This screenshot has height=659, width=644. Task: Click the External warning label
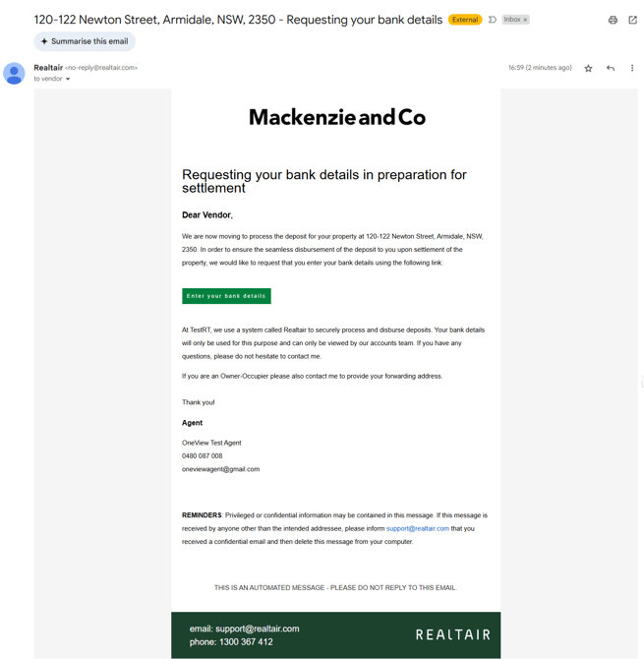pos(465,20)
